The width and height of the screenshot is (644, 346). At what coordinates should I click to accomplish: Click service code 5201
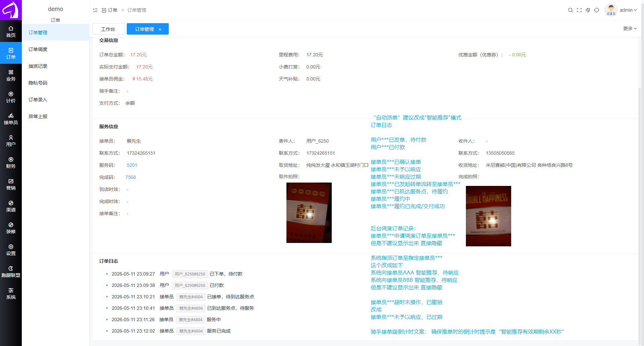[132, 165]
